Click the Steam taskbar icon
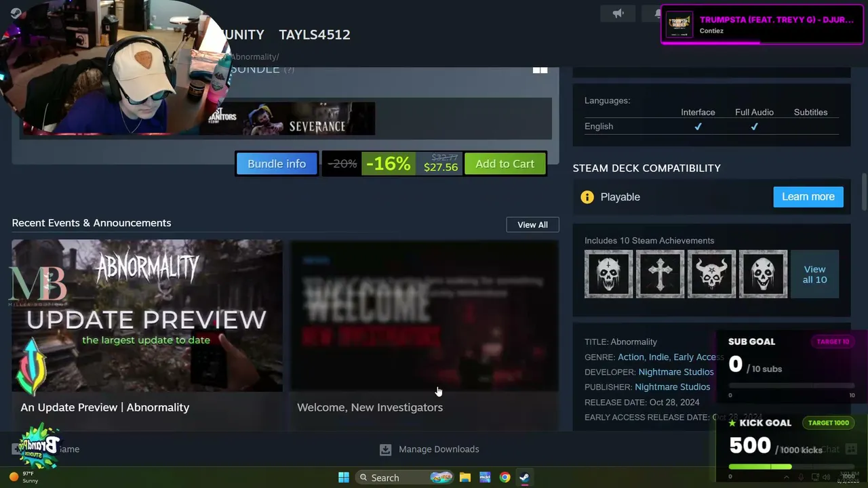This screenshot has height=488, width=868. [524, 477]
